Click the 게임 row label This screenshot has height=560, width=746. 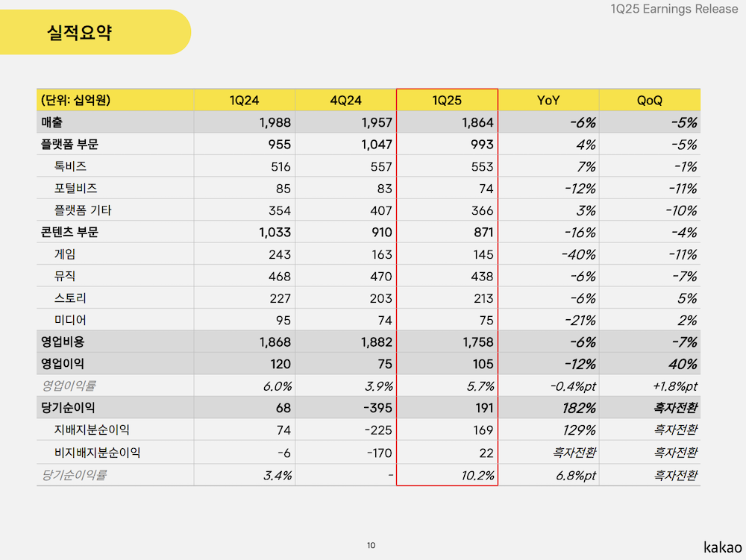65,254
